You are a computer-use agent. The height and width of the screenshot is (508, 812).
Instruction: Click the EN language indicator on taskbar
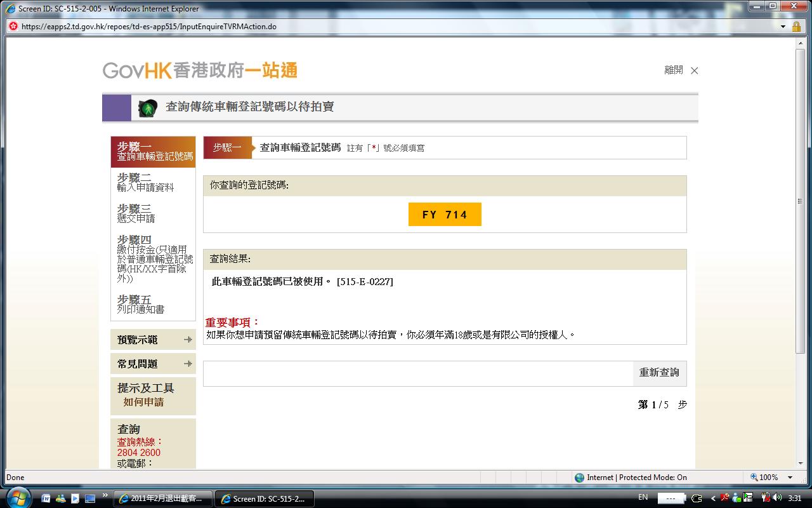643,498
